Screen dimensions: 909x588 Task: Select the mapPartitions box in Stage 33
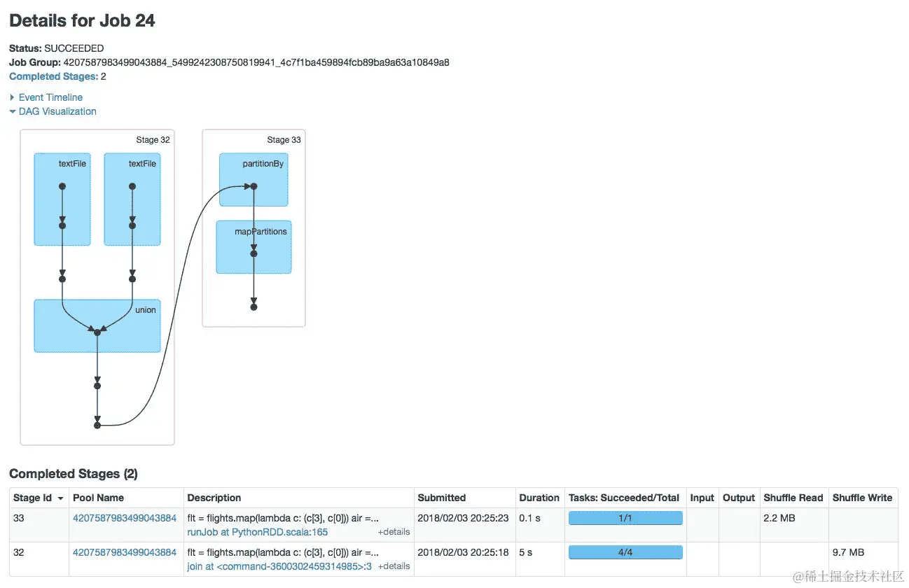pos(254,247)
